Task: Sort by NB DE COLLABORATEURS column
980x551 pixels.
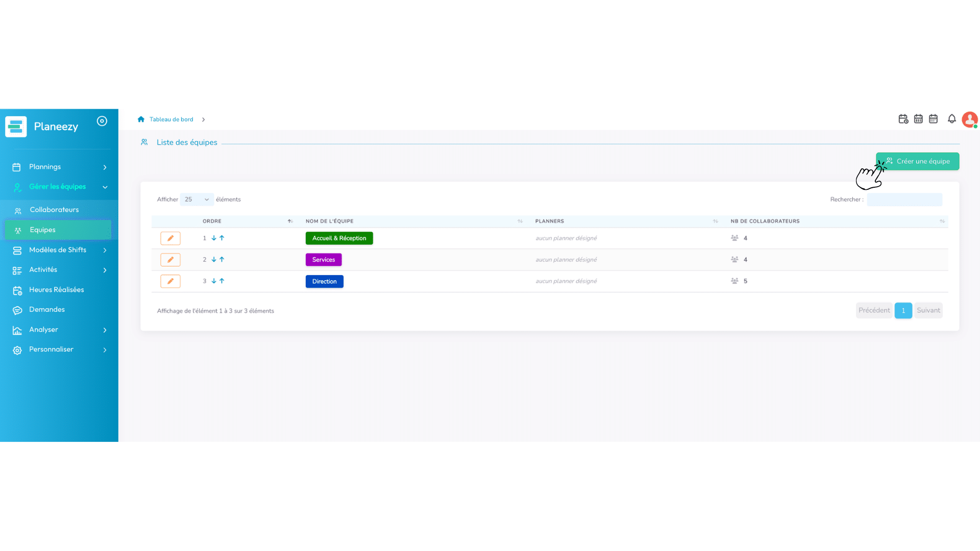Action: click(x=837, y=221)
